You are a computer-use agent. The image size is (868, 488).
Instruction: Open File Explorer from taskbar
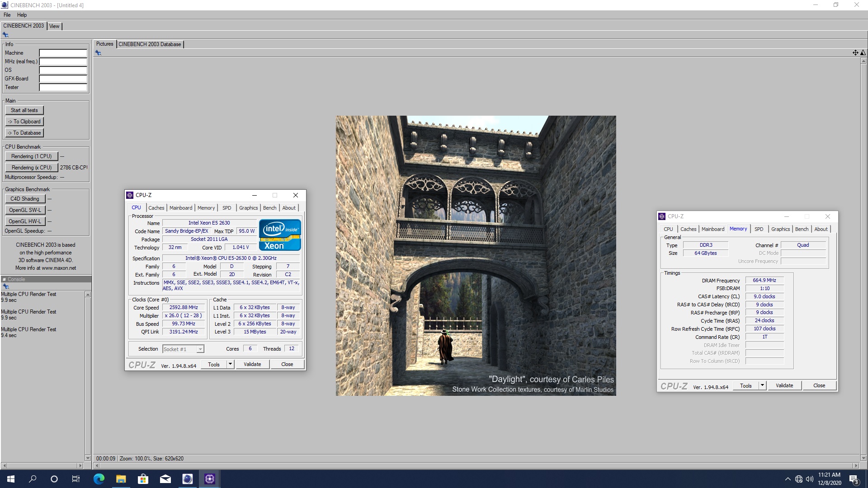point(121,479)
